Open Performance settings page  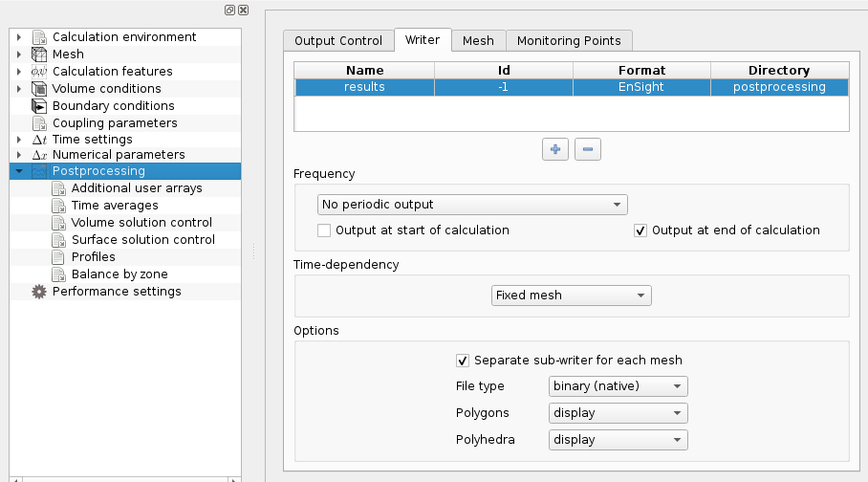117,292
